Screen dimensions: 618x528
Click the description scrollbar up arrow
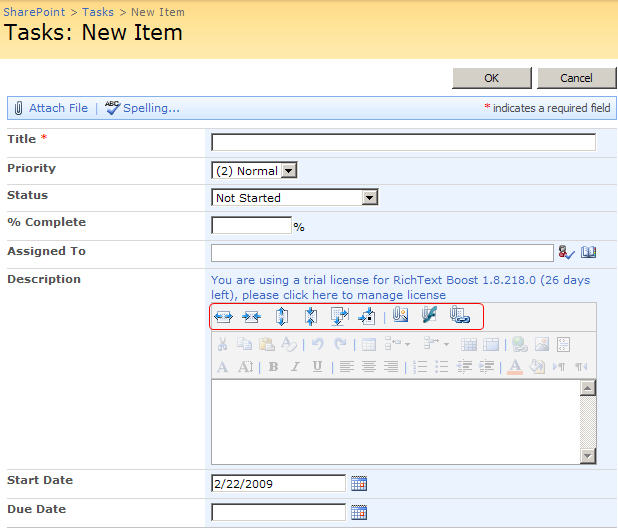pyautogui.click(x=588, y=388)
